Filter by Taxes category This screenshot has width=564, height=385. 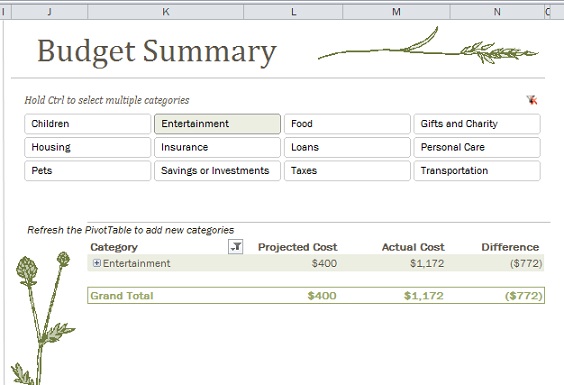click(347, 171)
